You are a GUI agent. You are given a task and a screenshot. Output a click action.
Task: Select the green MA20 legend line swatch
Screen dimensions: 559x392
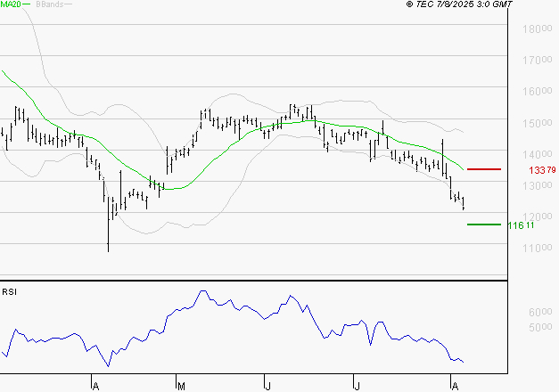[27, 5]
